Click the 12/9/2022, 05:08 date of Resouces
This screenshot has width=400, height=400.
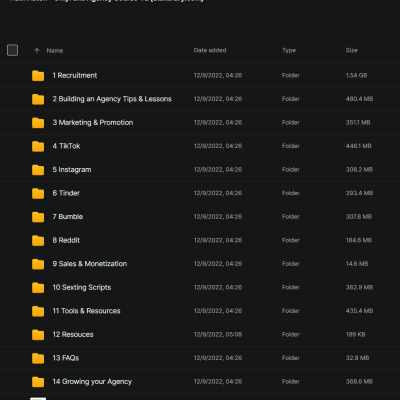pos(218,334)
